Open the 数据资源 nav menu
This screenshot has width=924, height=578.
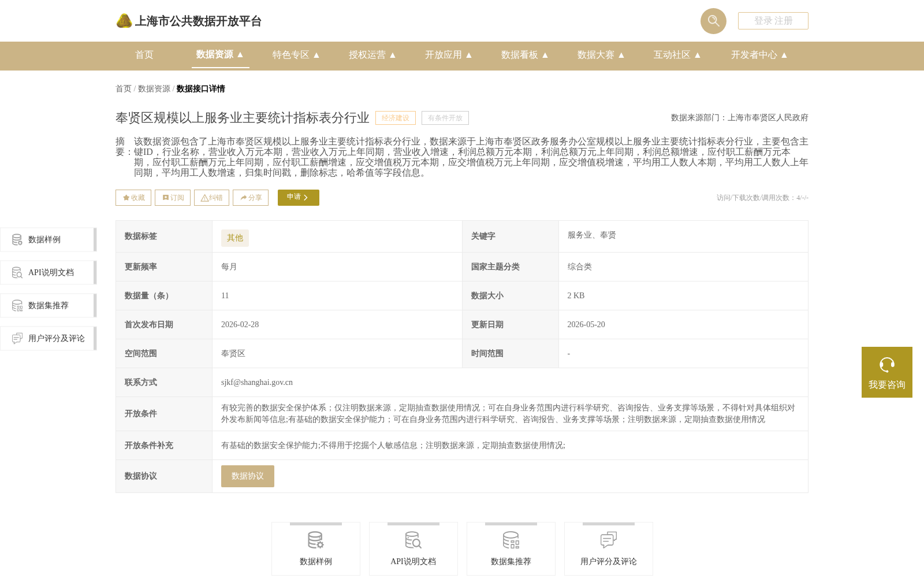point(214,54)
